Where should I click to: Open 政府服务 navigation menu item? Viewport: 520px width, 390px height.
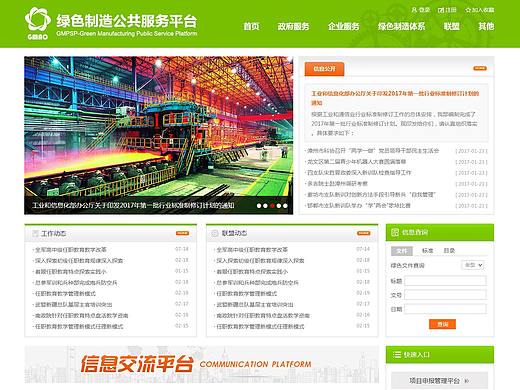click(293, 26)
